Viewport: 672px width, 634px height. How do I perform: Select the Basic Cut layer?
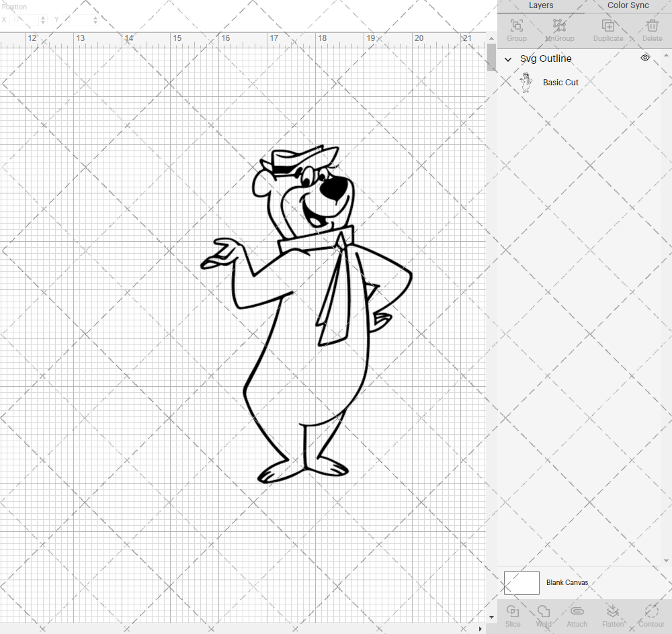tap(560, 82)
